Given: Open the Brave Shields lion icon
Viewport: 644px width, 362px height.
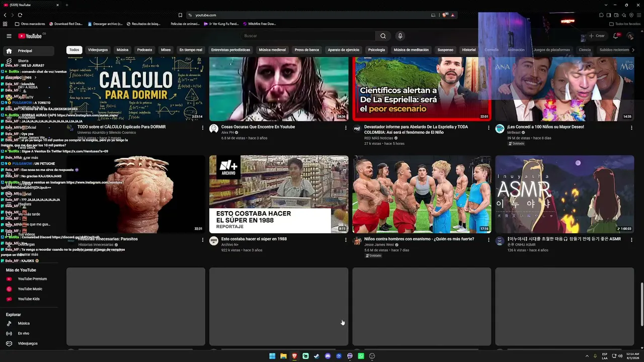Looking at the screenshot, I should (x=445, y=15).
